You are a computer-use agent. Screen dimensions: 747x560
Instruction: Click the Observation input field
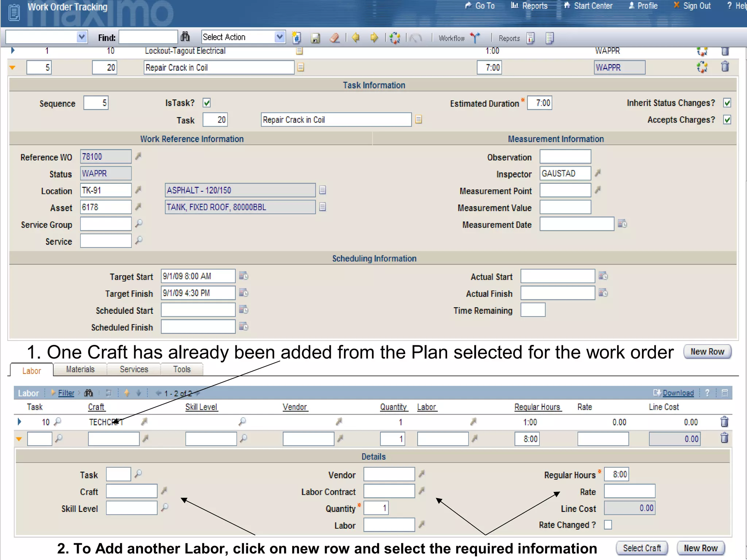click(x=565, y=156)
